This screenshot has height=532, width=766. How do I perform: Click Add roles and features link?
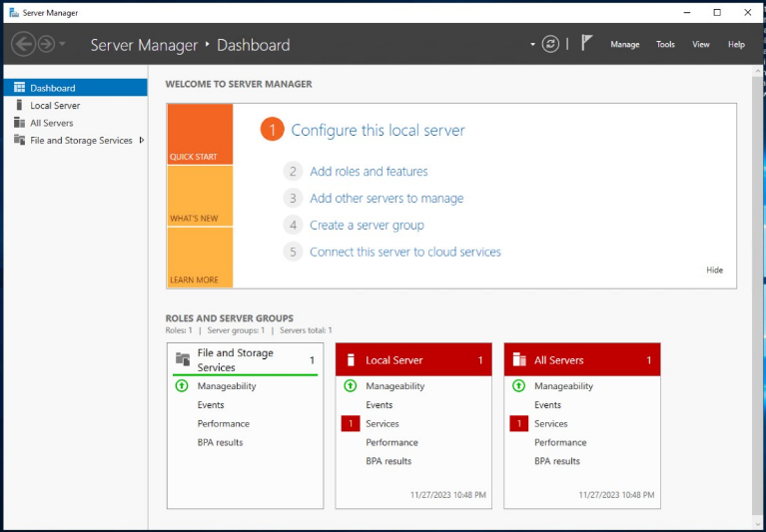(369, 172)
